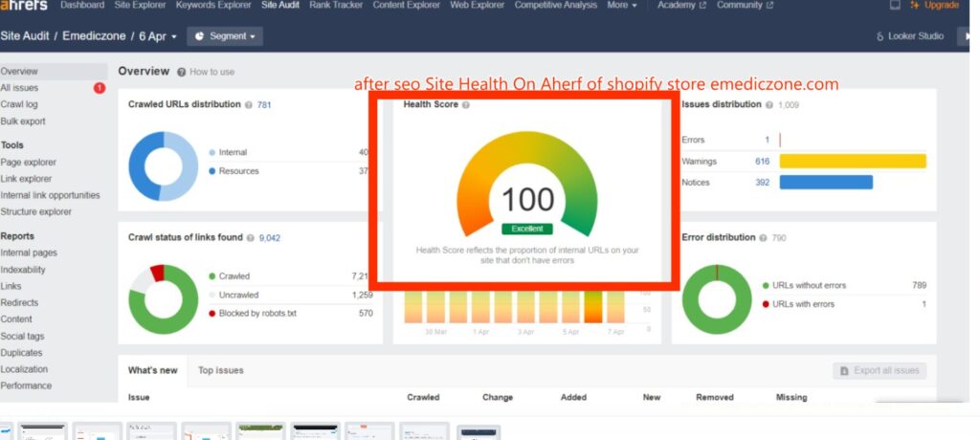Click the Health Score help icon

pyautogui.click(x=466, y=105)
